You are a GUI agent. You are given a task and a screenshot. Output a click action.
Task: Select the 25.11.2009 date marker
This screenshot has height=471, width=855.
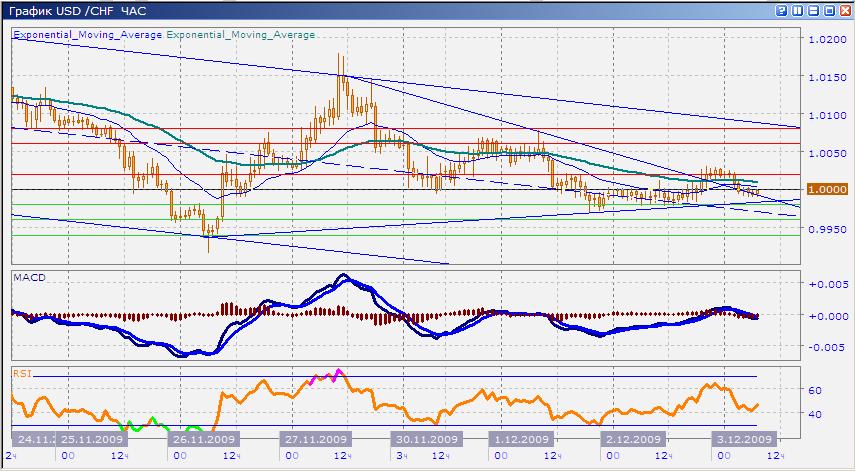[90, 439]
